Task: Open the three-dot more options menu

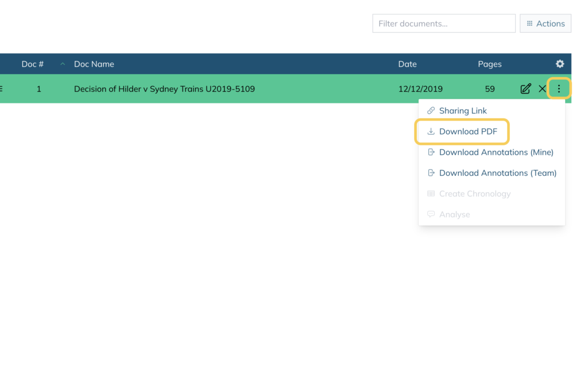Action: (x=559, y=89)
